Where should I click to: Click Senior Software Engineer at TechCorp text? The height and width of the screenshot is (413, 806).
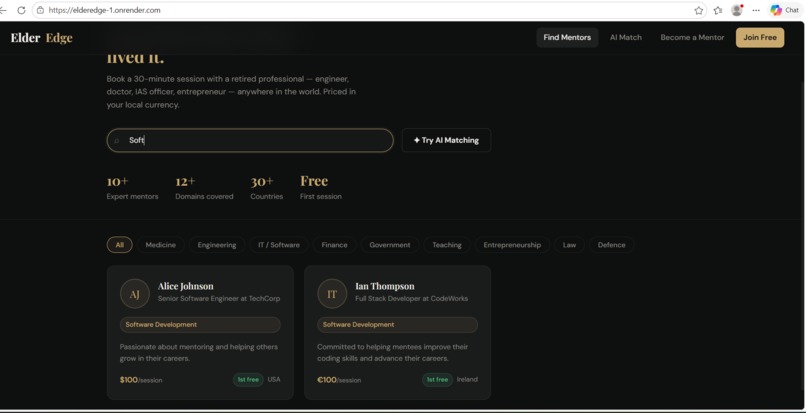219,298
